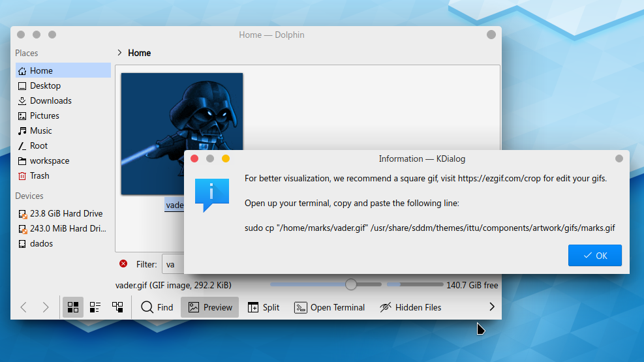Switch to Icons view mode
644x362 pixels.
pyautogui.click(x=73, y=307)
